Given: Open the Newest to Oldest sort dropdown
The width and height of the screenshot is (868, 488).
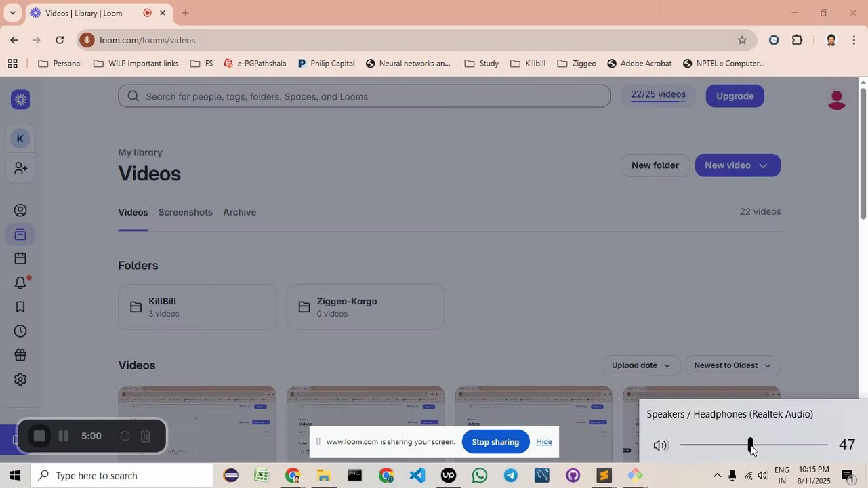Looking at the screenshot, I should (733, 365).
